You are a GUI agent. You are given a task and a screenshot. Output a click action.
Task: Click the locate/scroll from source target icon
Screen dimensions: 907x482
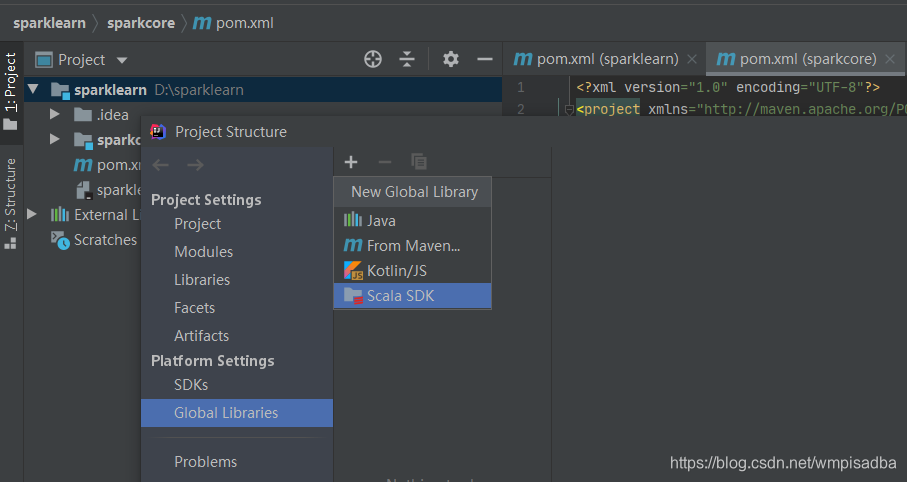point(373,59)
